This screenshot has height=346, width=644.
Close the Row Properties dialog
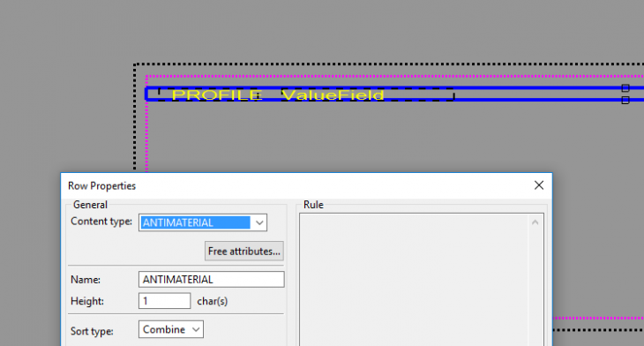click(539, 185)
